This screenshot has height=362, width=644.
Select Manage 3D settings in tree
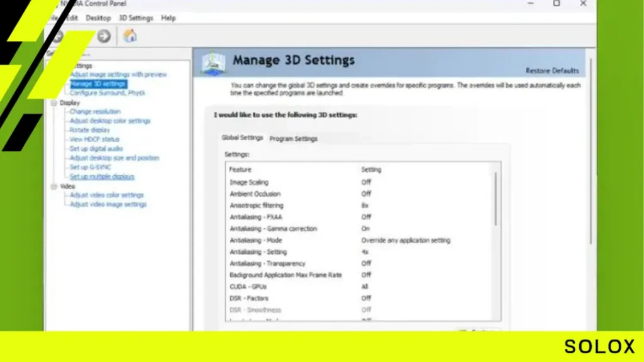point(98,84)
